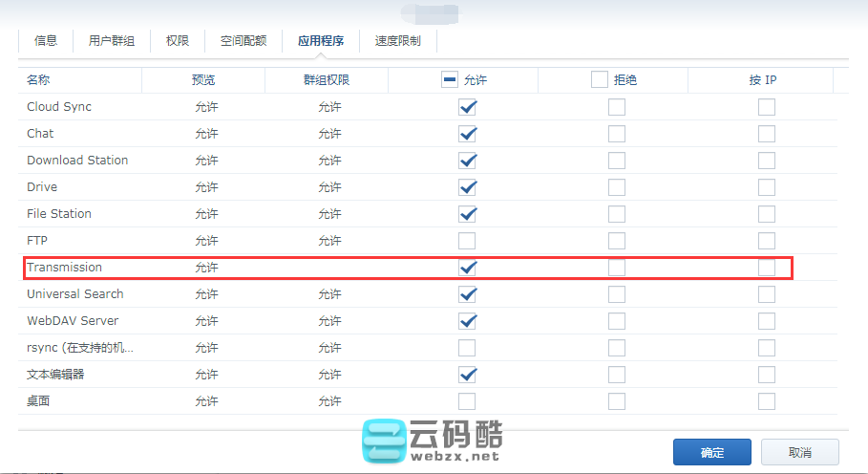This screenshot has height=474, width=868.
Task: Go to the 空间配额 tab
Action: coord(243,41)
